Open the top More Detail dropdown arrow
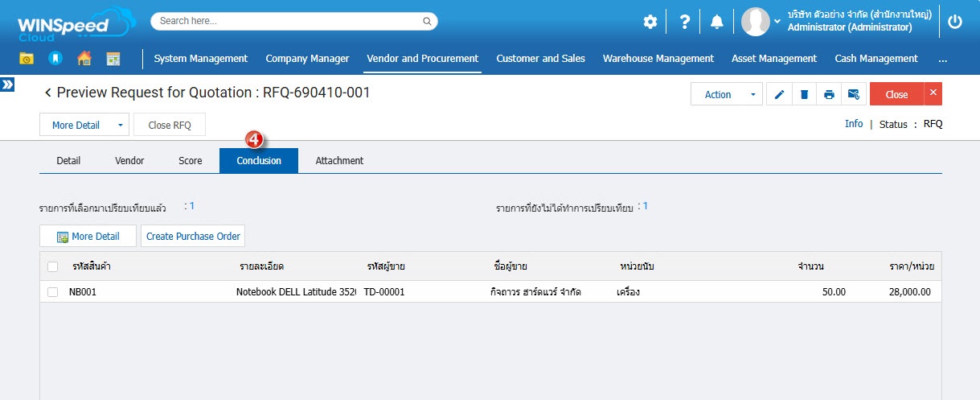980x400 pixels. coord(120,126)
